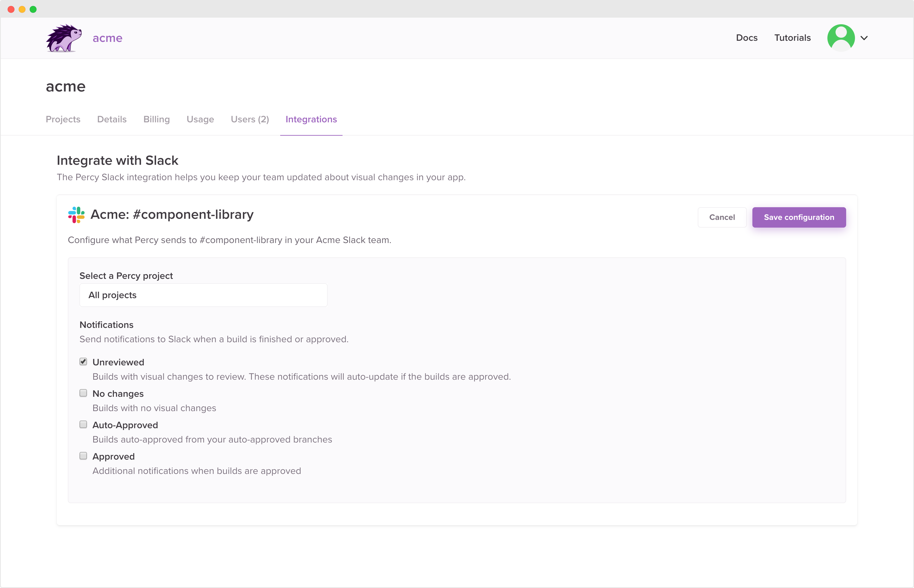
Task: Click the Save configuration button
Action: click(799, 217)
